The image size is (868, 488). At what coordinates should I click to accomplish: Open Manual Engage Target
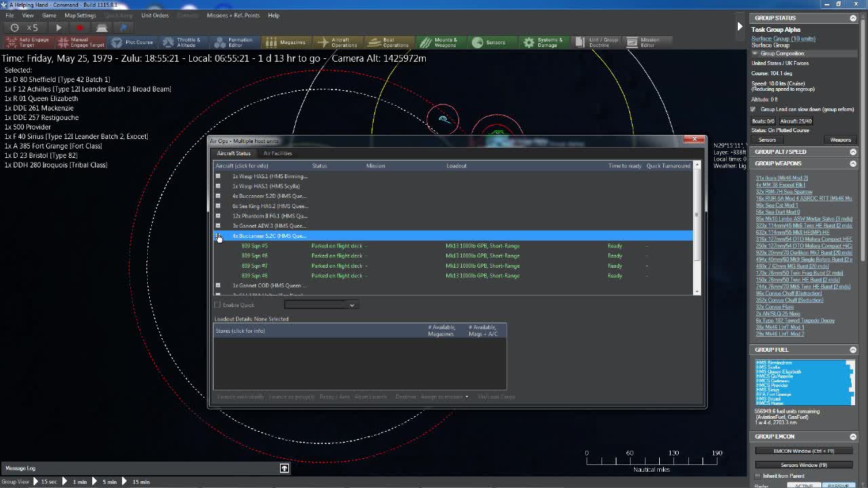coord(81,42)
